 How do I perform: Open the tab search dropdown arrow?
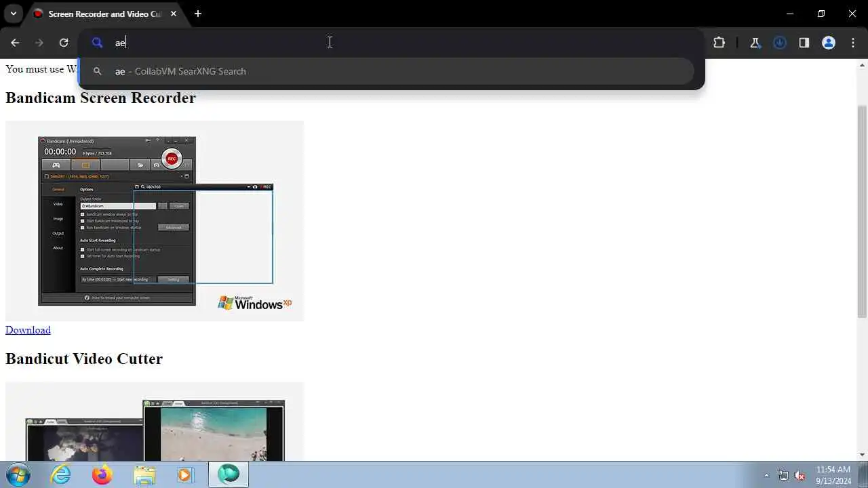point(13,14)
